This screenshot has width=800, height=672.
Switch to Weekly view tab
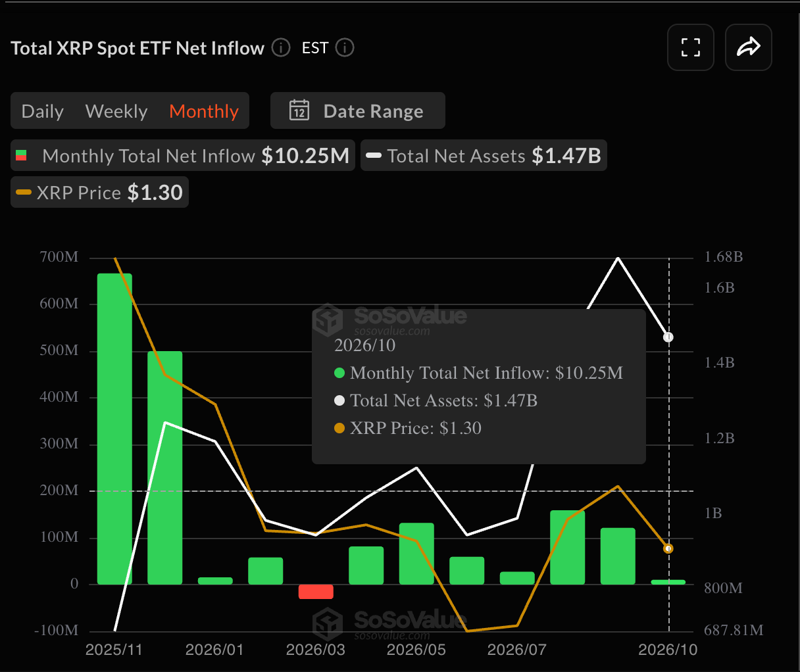pyautogui.click(x=116, y=111)
